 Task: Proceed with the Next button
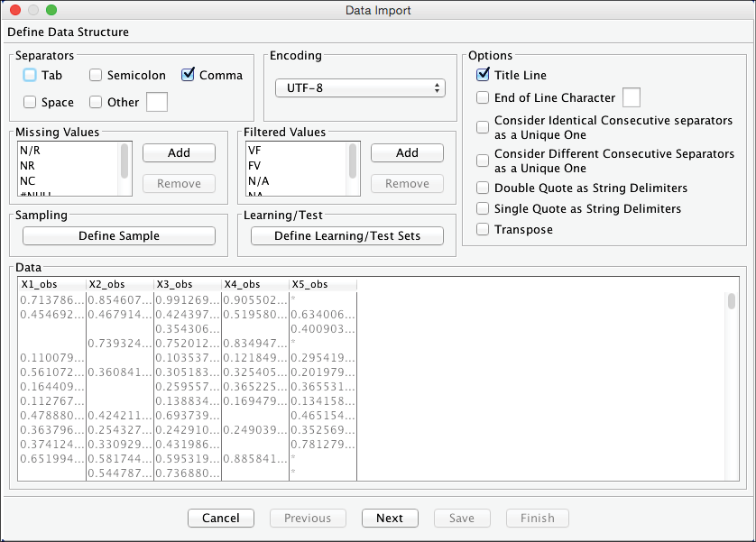point(390,519)
